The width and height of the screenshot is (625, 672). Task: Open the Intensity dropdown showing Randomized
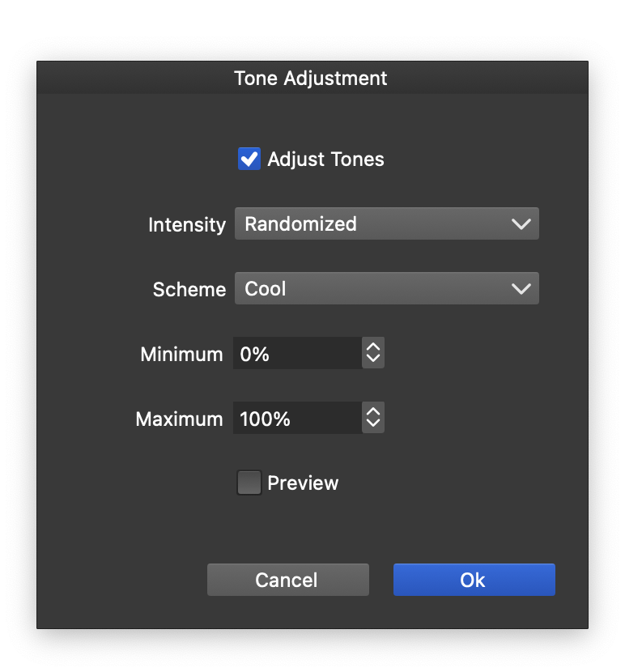[372, 224]
